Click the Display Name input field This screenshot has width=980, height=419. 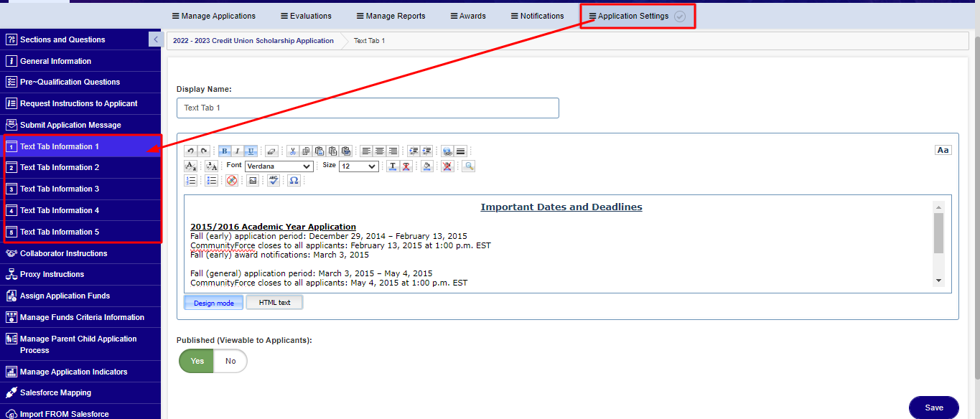pos(368,108)
